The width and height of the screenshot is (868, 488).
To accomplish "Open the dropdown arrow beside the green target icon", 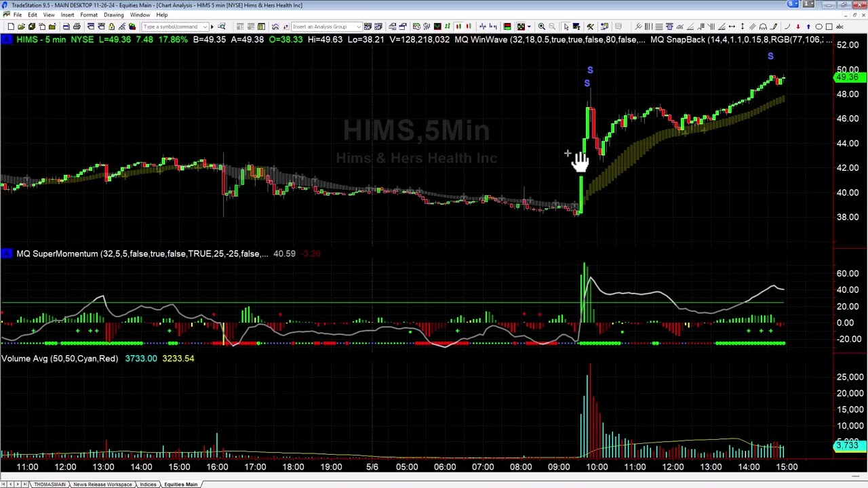I will pos(530,26).
